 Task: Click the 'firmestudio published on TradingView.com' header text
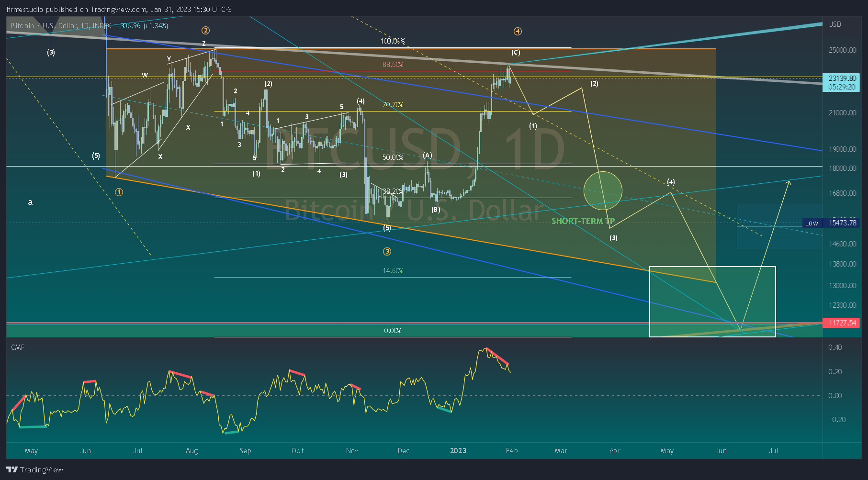77,10
